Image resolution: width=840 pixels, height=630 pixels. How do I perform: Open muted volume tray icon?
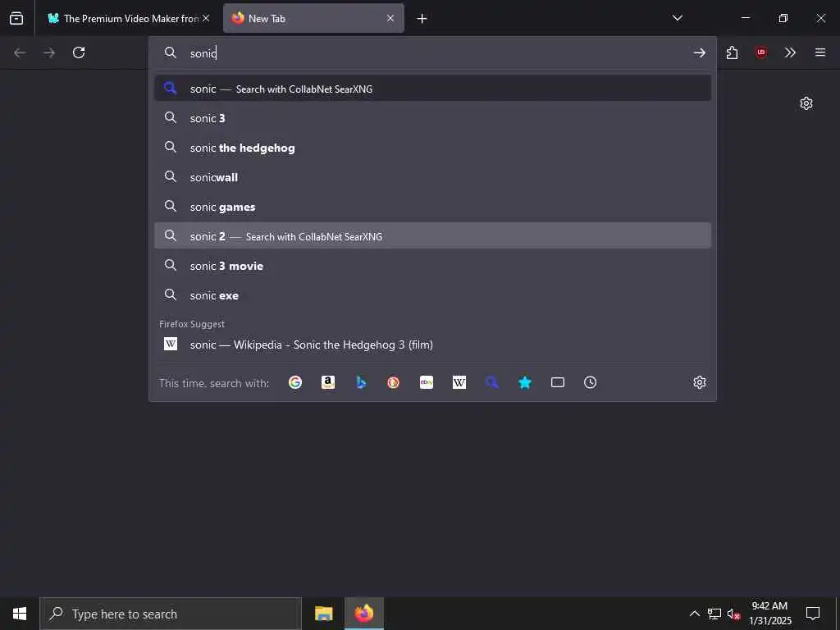(733, 614)
